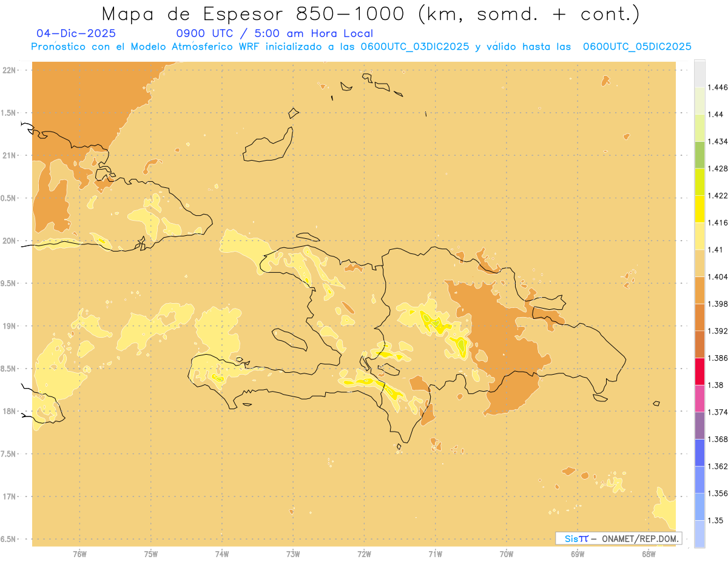Click the longitude axis label '69W'
Screen dimensions: 728x562
[x=578, y=554]
